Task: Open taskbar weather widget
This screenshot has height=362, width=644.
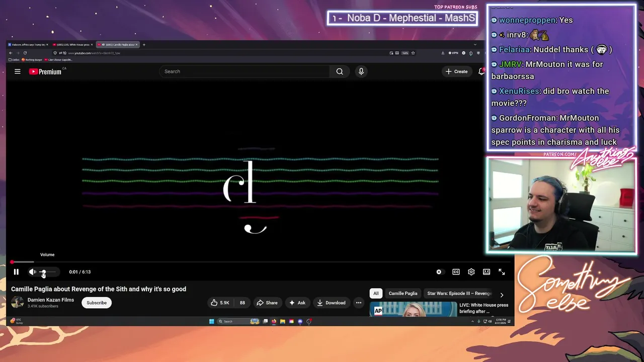Action: 17,321
